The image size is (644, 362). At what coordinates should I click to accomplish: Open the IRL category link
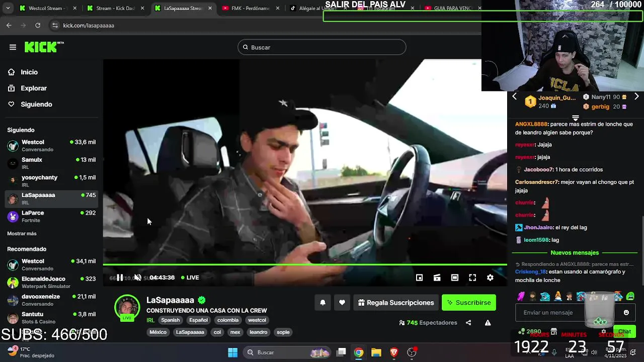pyautogui.click(x=150, y=320)
